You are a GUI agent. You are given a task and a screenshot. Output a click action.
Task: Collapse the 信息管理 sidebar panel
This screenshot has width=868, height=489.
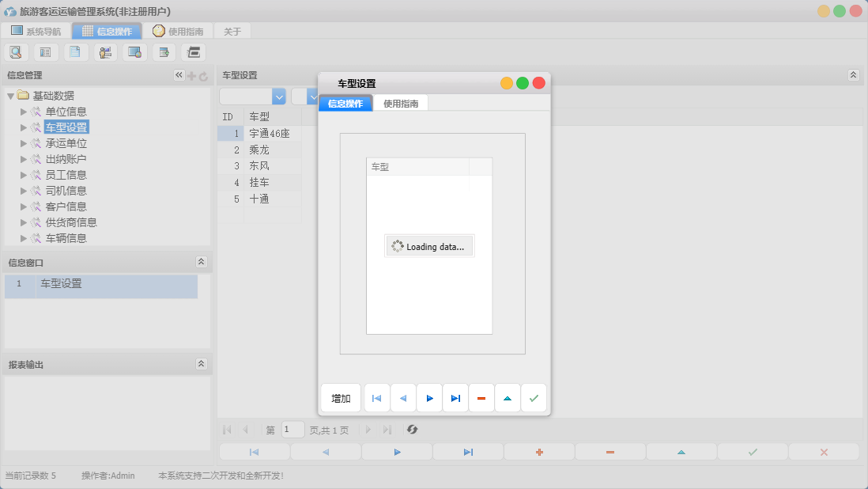(179, 75)
